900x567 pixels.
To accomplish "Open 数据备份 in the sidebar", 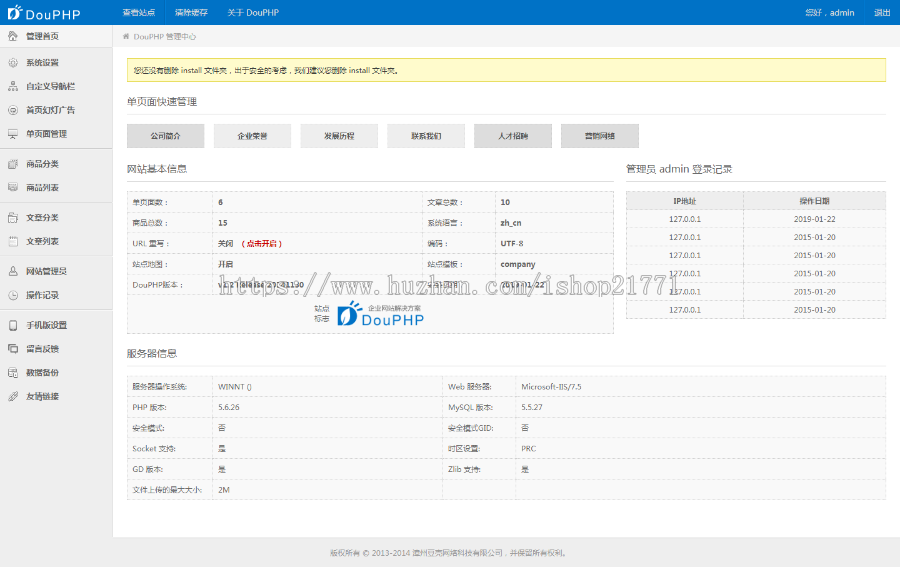I will click(x=42, y=372).
